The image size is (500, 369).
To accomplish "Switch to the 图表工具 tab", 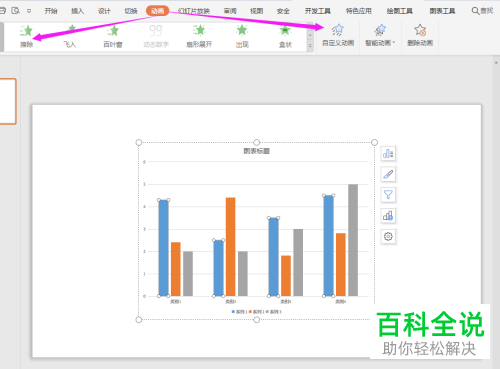I will (442, 11).
